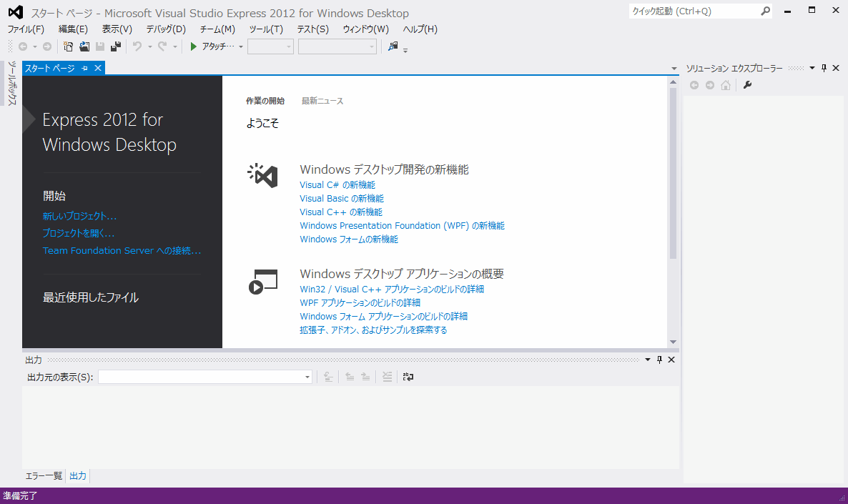Toggle the pin on スタート ページ tab
This screenshot has height=504, width=848.
[x=85, y=68]
